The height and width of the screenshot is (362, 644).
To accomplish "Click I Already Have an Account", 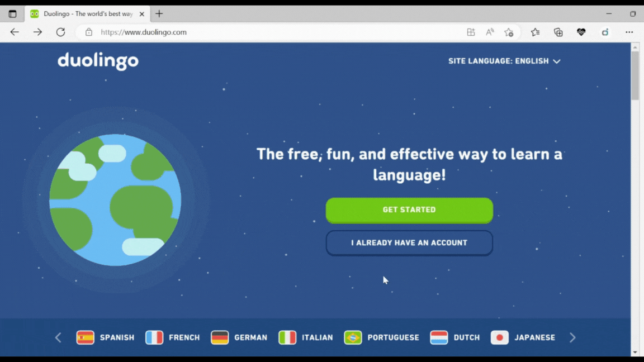I will tap(409, 243).
